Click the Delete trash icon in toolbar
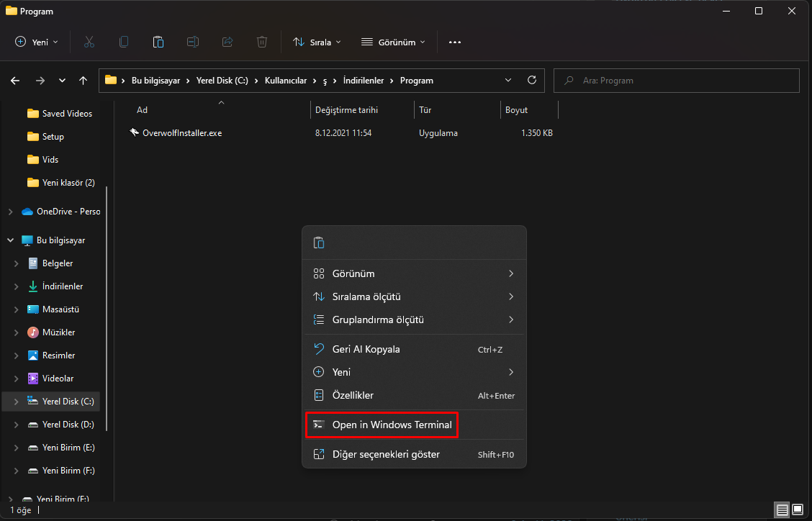The height and width of the screenshot is (521, 812). 262,42
